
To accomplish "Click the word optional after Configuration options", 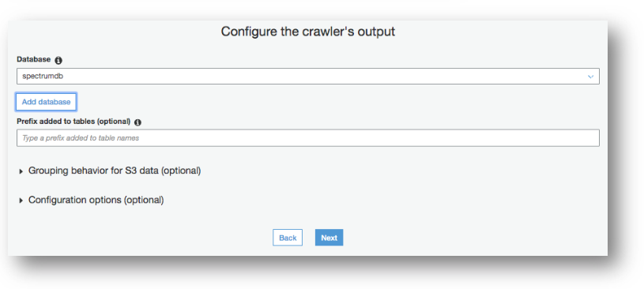I will pos(144,200).
